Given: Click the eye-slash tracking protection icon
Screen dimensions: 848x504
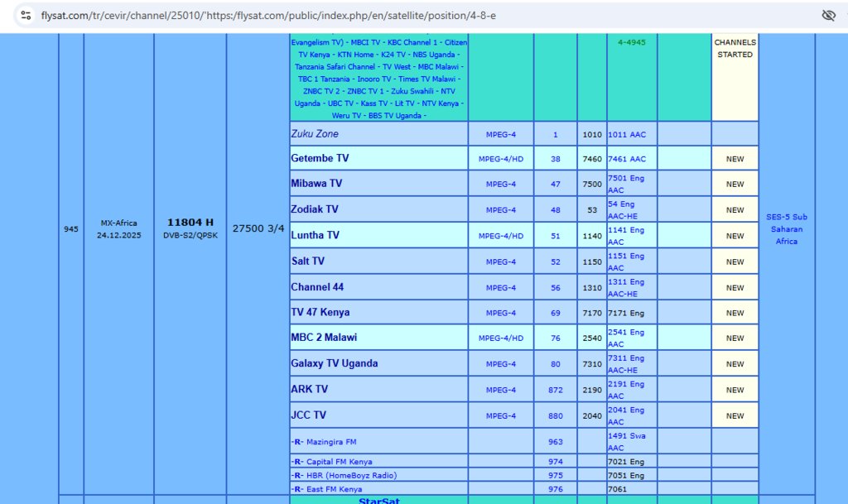Looking at the screenshot, I should pyautogui.click(x=828, y=15).
